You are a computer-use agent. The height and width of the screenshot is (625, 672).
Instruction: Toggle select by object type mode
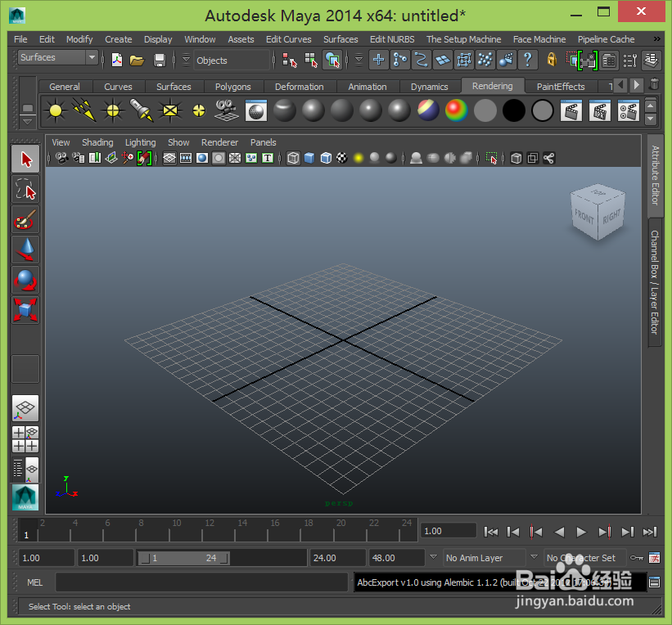[311, 60]
